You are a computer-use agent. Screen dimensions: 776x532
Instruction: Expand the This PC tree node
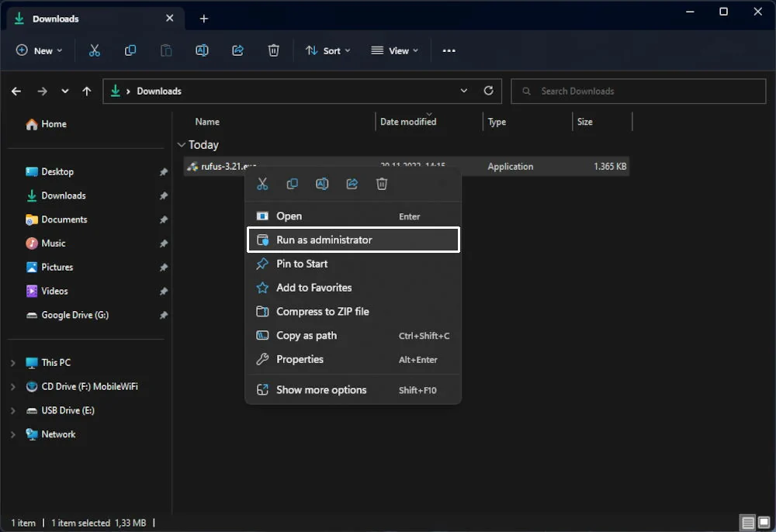click(12, 363)
